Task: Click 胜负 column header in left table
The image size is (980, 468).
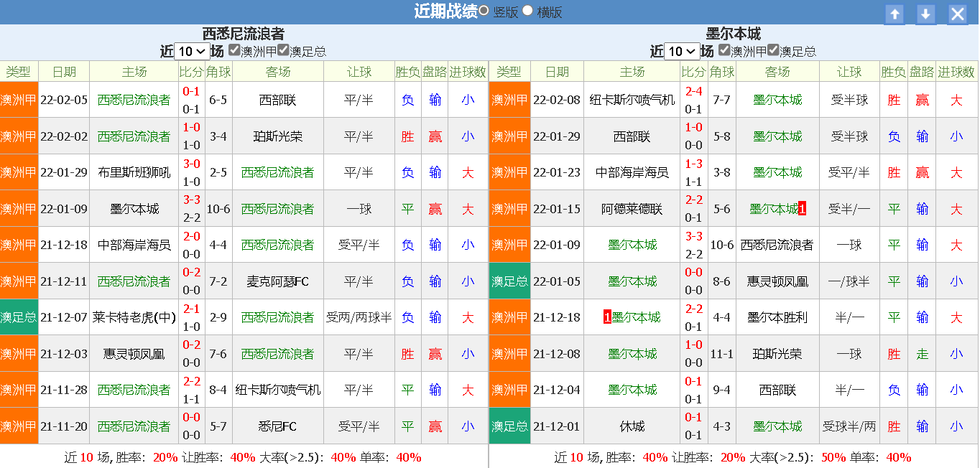Action: 407,72
